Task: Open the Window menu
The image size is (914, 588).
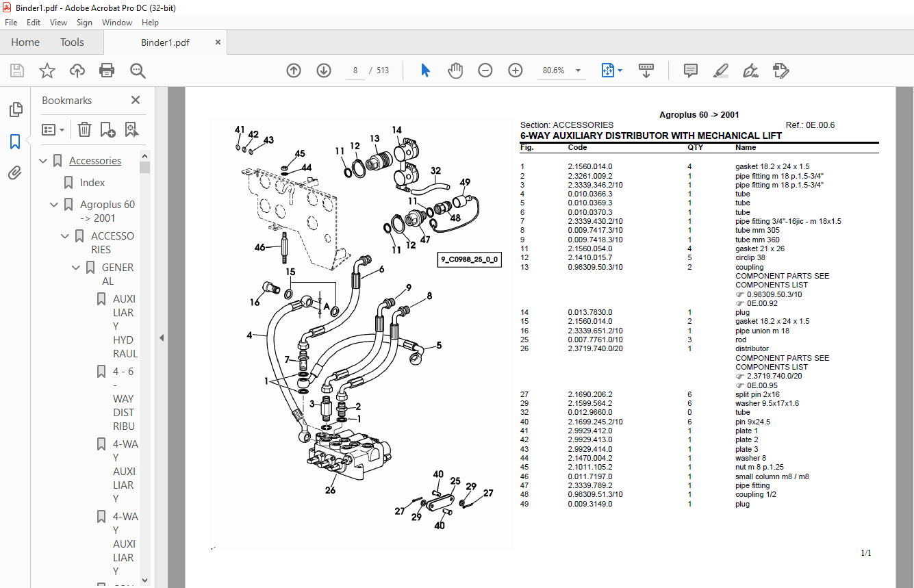Action: click(117, 23)
